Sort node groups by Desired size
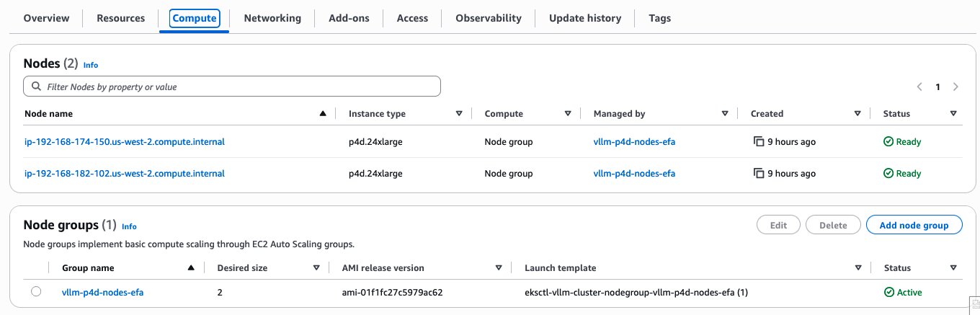 click(x=316, y=268)
